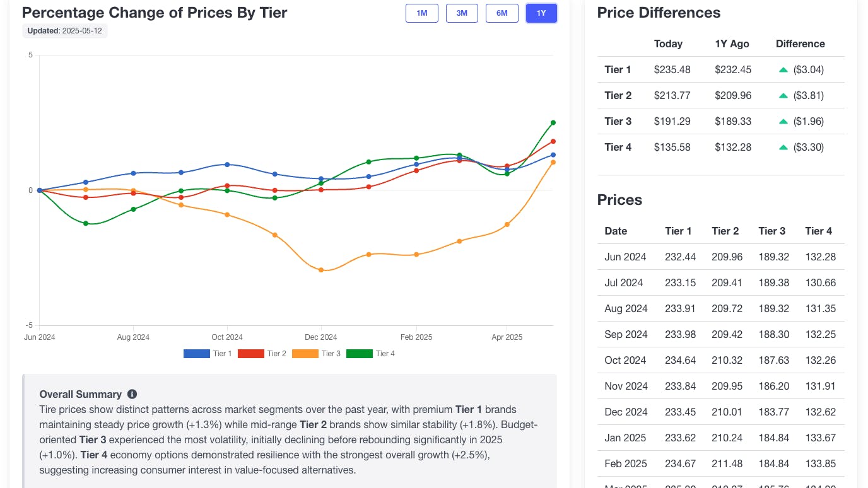Viewport: 868px width, 488px height.
Task: Click the green increase arrow for Tier 1
Action: [783, 69]
